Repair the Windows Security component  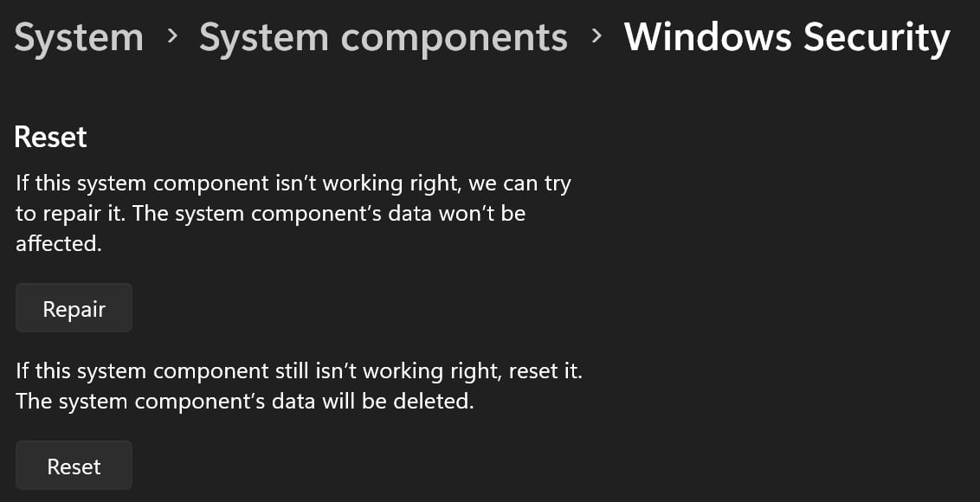tap(74, 307)
